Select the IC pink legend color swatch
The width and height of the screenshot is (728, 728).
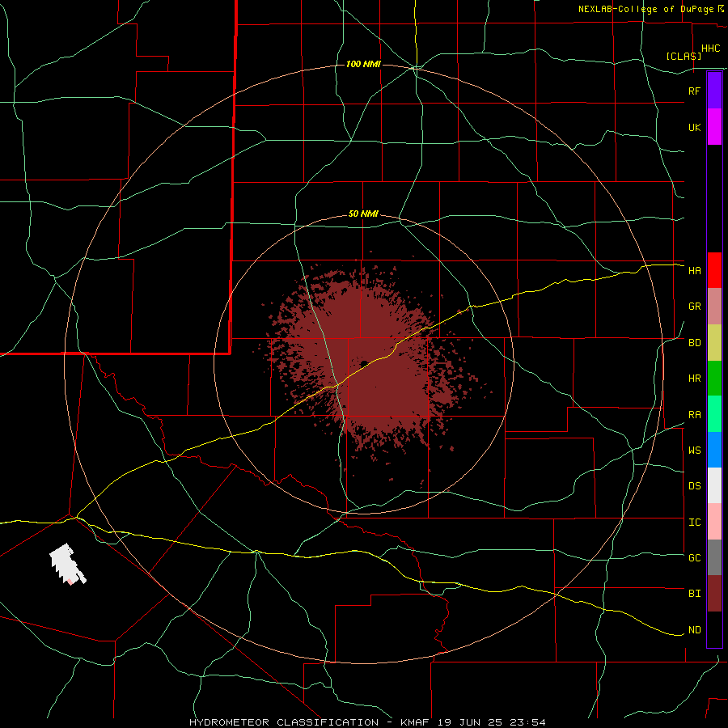tap(714, 522)
